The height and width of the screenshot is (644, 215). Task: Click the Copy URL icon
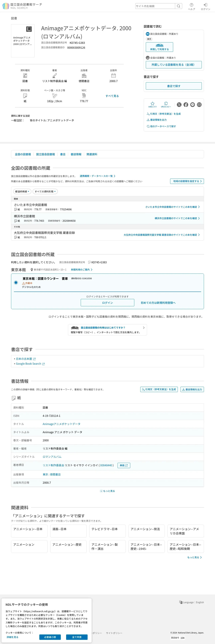point(166,103)
